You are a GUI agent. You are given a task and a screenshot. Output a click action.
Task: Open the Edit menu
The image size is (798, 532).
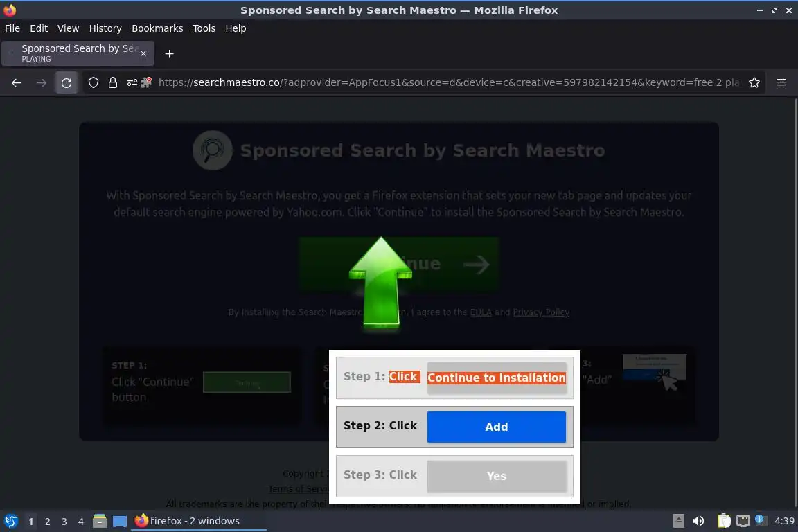[39, 28]
